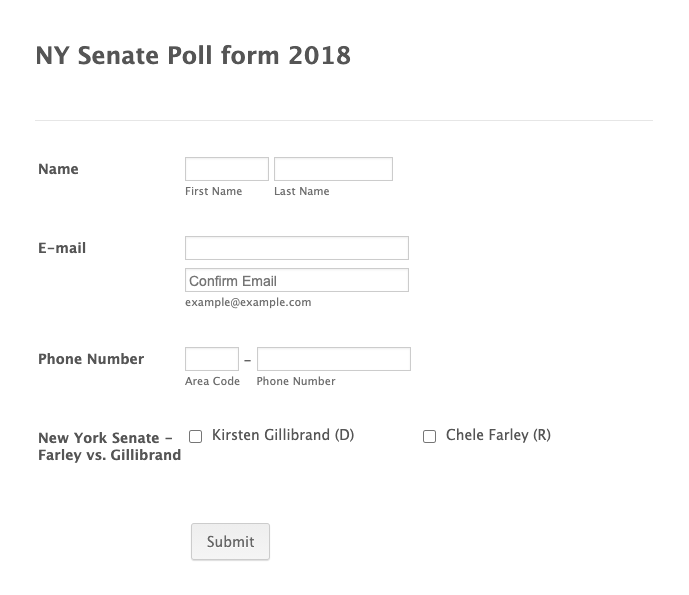Focus the wide phone number input field
The image size is (689, 595).
coord(334,359)
